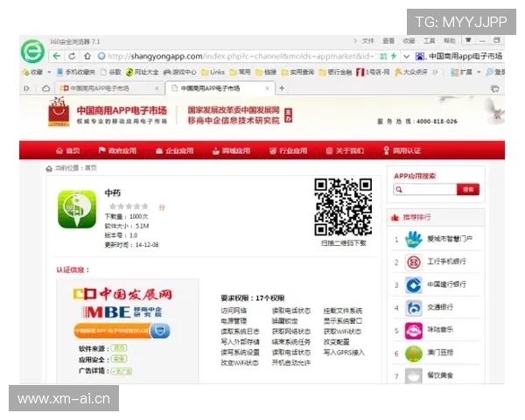This screenshot has height=420, width=525.
Task: Open the 收藏 favorites star bookmark
Action: [32, 72]
